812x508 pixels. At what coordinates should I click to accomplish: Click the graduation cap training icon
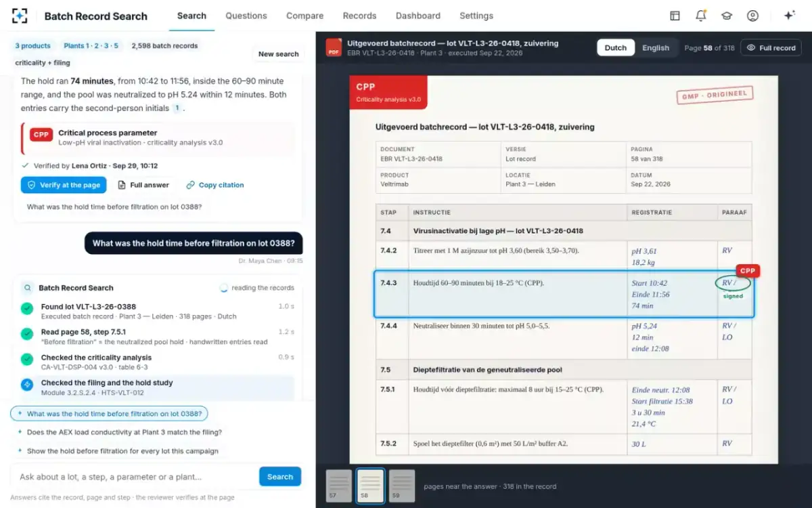pyautogui.click(x=726, y=16)
